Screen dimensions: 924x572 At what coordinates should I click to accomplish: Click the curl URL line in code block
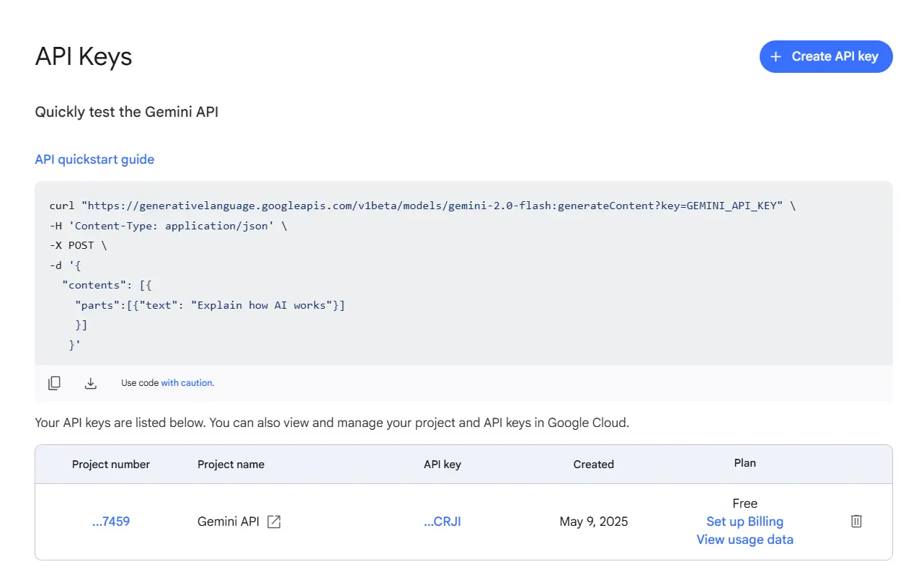(422, 206)
